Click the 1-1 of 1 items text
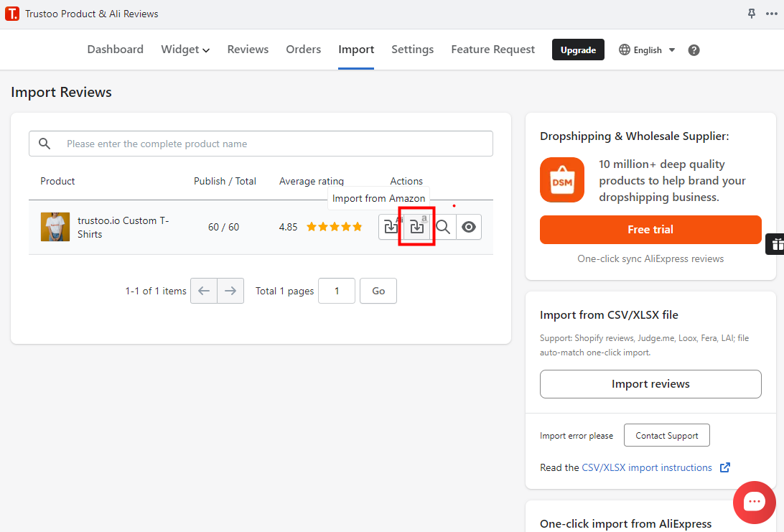The height and width of the screenshot is (532, 784). tap(156, 291)
